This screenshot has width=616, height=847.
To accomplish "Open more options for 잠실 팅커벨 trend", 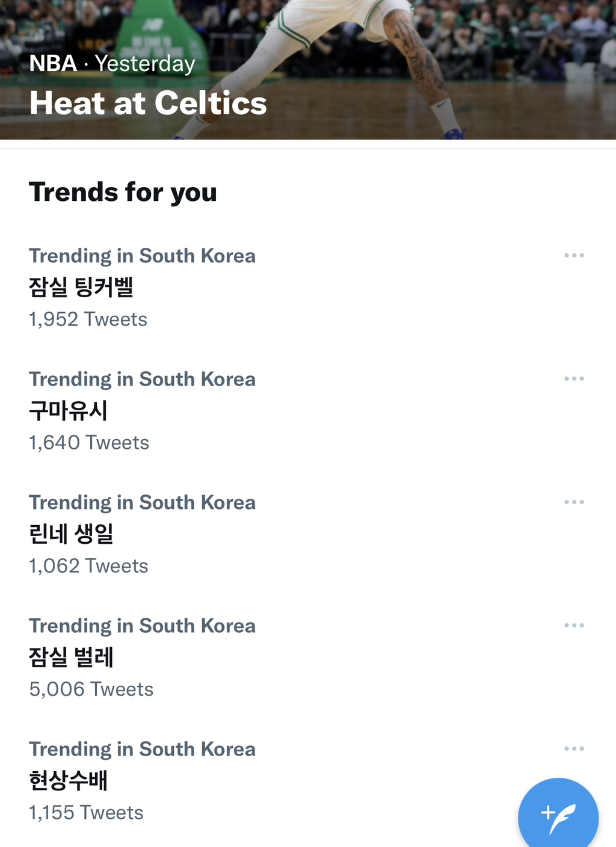I will [574, 256].
